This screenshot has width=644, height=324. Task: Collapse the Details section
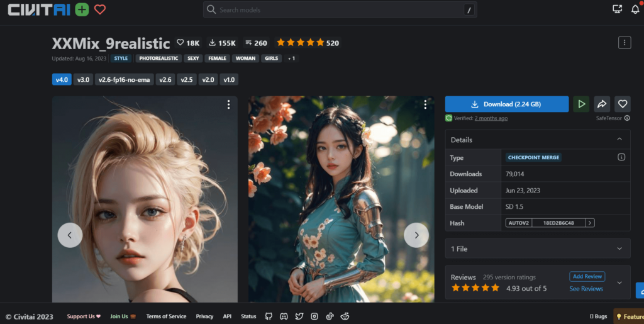(619, 140)
